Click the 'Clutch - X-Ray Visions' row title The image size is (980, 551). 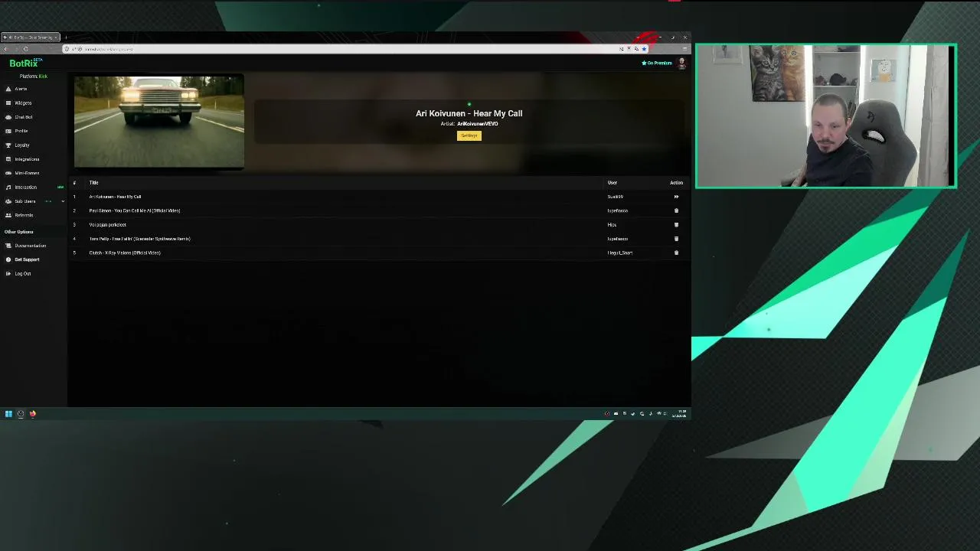point(125,253)
